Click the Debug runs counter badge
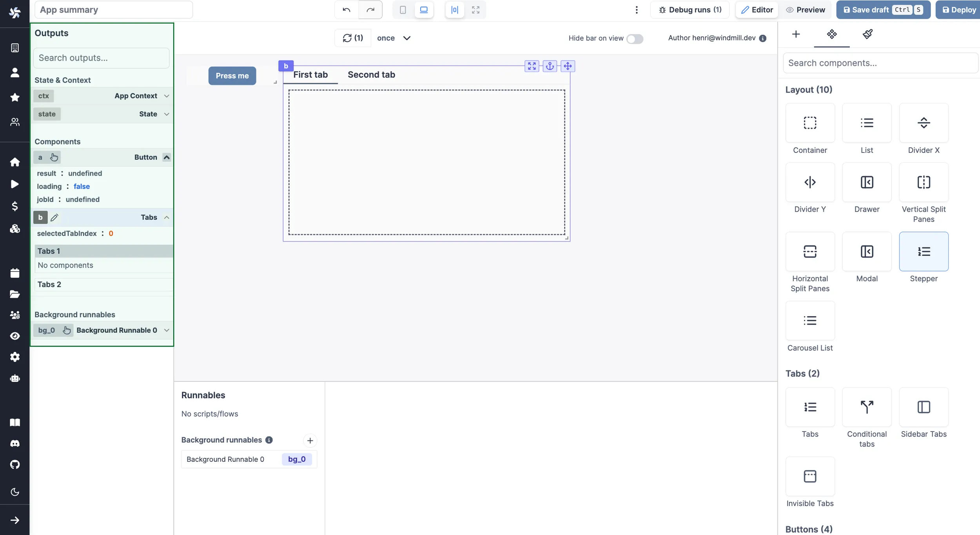 (x=717, y=10)
